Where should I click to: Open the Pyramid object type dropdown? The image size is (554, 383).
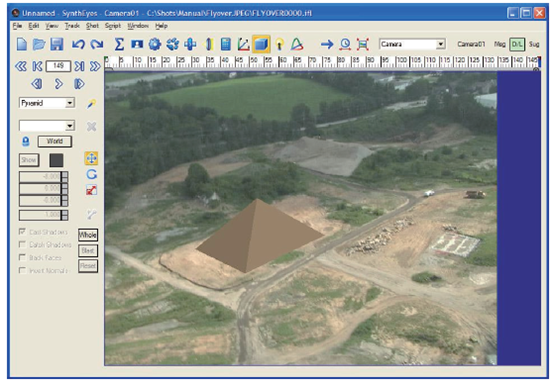pos(47,103)
